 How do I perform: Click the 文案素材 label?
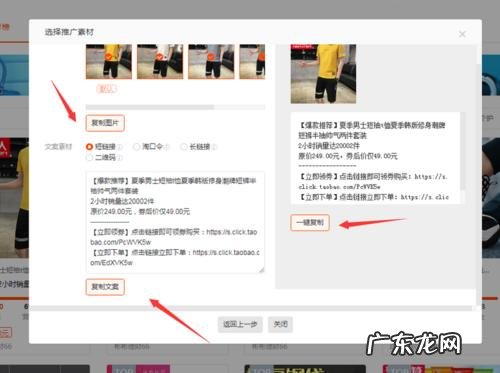click(58, 147)
